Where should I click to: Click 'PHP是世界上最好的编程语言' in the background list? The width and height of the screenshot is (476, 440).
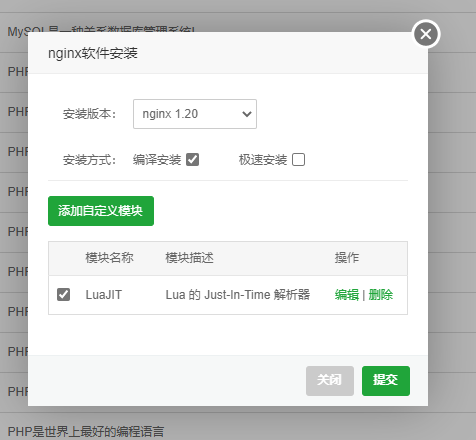pyautogui.click(x=86, y=432)
